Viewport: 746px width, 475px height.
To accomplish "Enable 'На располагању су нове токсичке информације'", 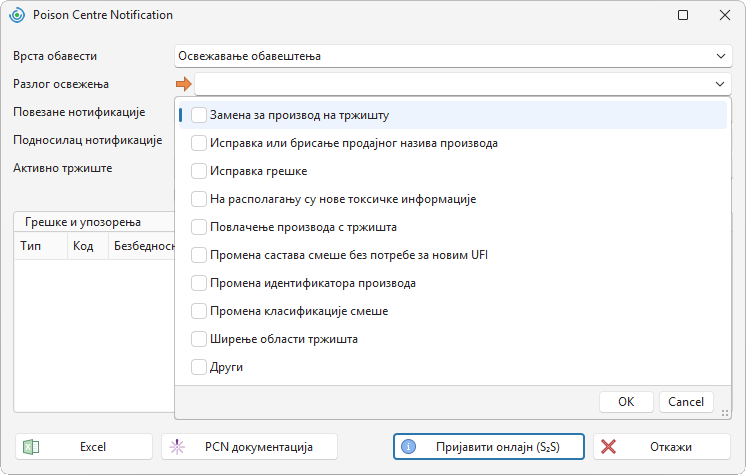I will 199,199.
